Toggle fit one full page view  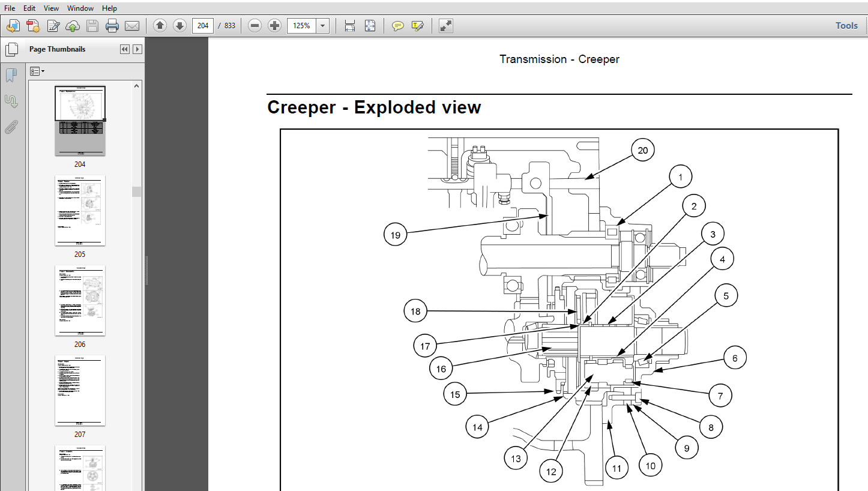pos(370,26)
